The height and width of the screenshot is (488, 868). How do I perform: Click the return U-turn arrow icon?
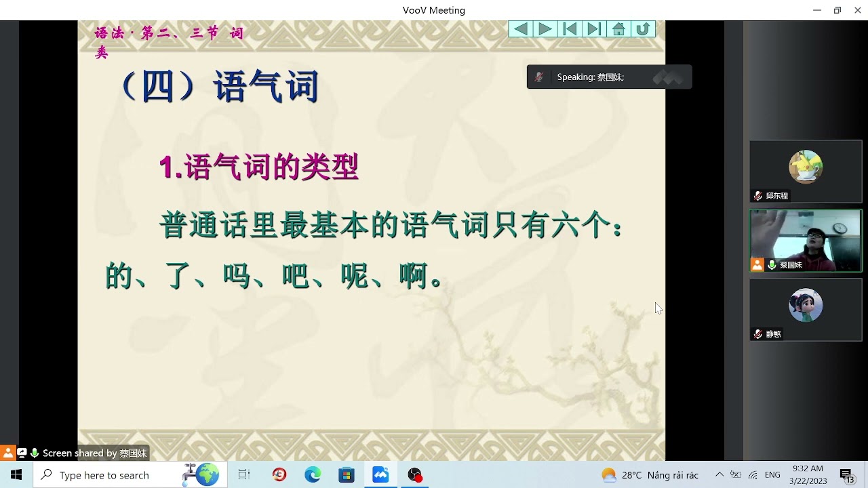pos(643,29)
